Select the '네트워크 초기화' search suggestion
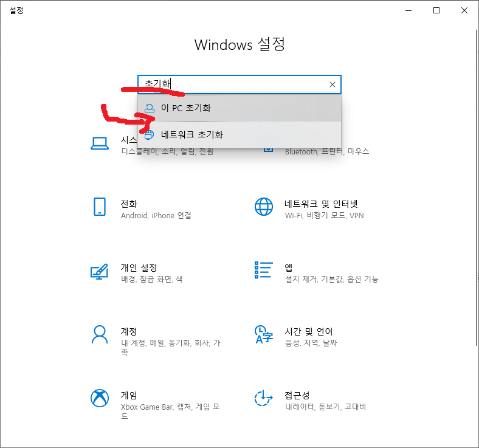Viewport: 479px width, 448px height. [239, 135]
